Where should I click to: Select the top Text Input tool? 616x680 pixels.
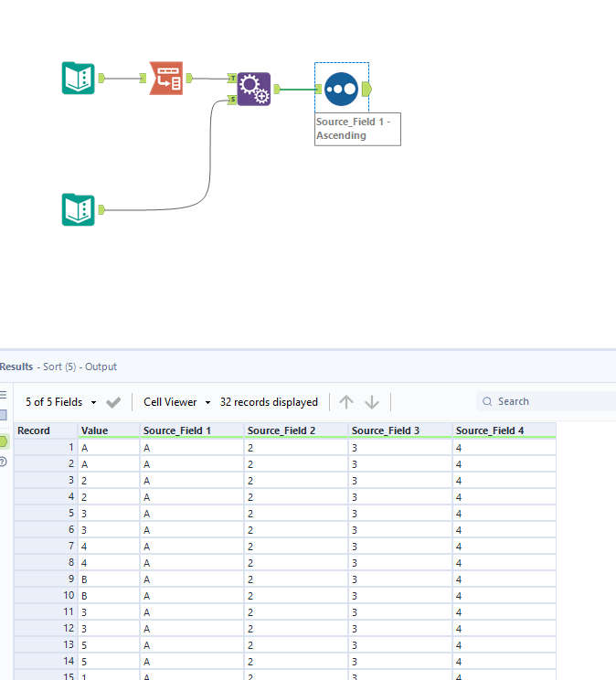79,79
